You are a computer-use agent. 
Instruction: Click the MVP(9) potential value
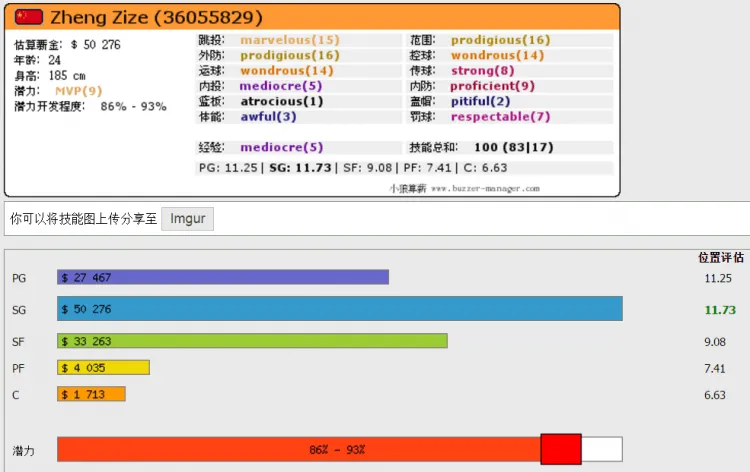(78, 91)
